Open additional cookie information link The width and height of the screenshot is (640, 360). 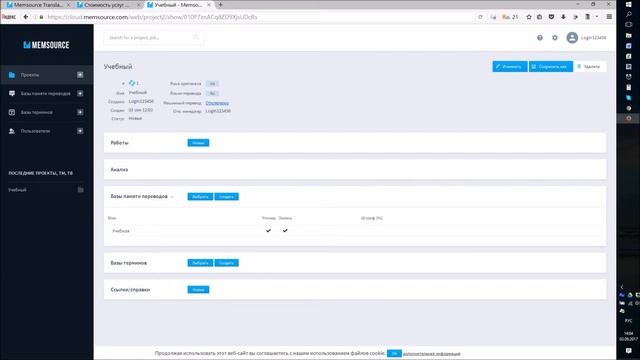pyautogui.click(x=431, y=354)
